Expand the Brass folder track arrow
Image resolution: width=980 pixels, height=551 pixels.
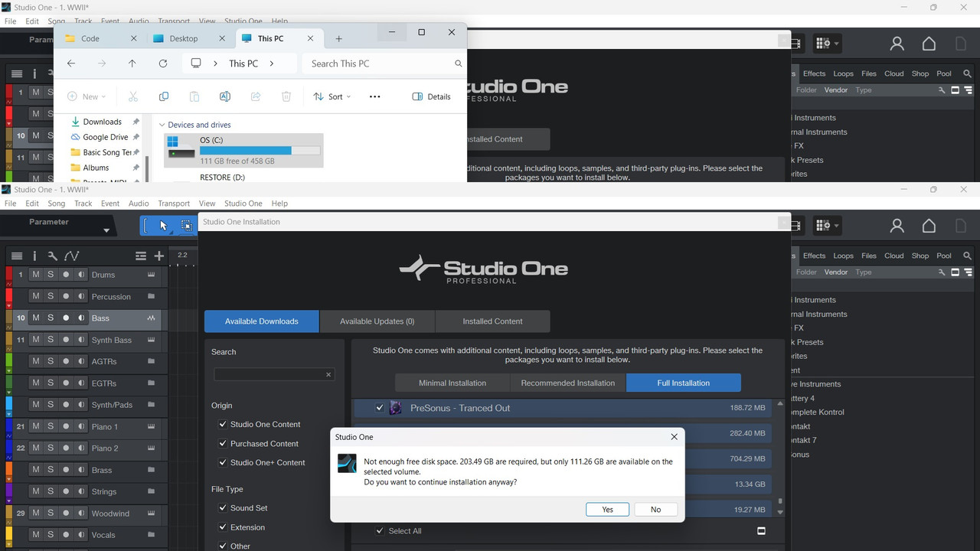(9, 479)
